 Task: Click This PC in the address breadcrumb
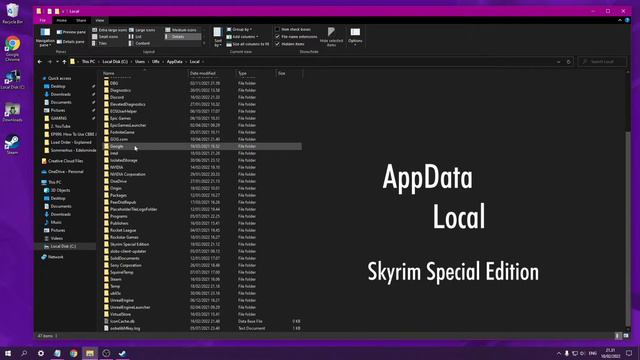click(88, 62)
